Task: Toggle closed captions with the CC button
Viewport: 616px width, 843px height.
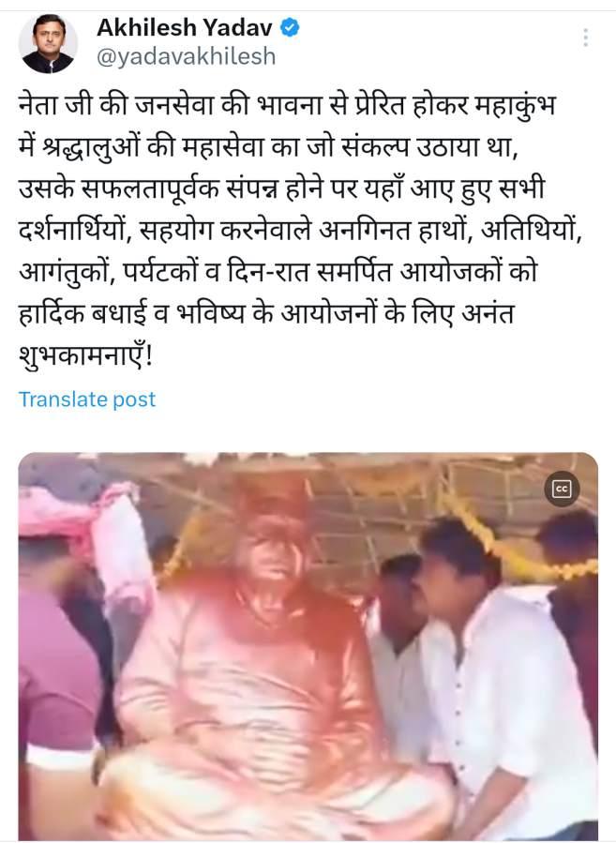Action: [x=562, y=489]
